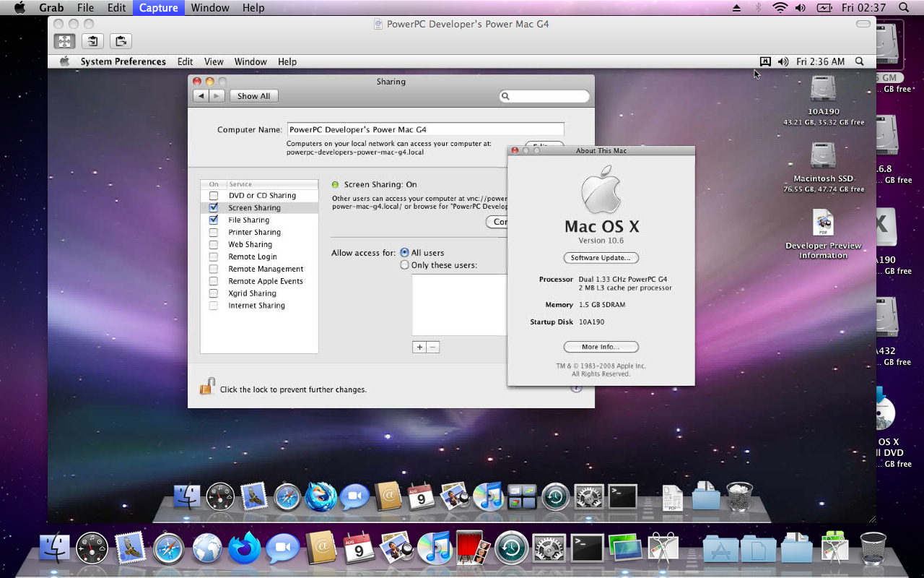Open iCal in the remote dock

pyautogui.click(x=422, y=497)
